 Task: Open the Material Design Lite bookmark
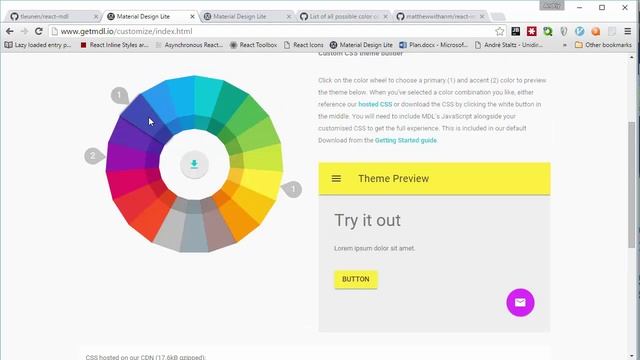[x=361, y=45]
